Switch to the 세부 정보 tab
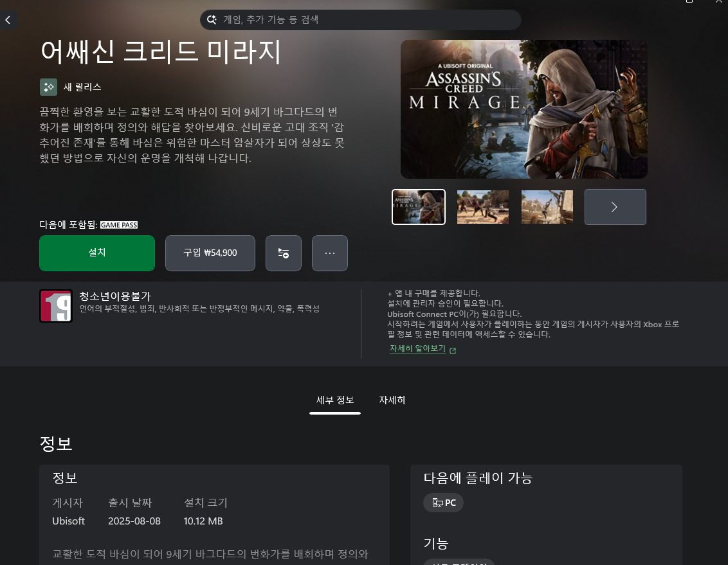 335,400
